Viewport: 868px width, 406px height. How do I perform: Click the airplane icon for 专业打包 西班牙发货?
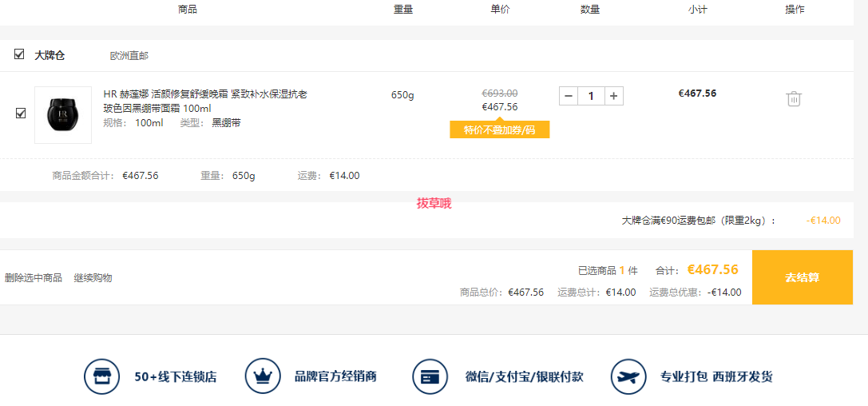click(x=628, y=376)
